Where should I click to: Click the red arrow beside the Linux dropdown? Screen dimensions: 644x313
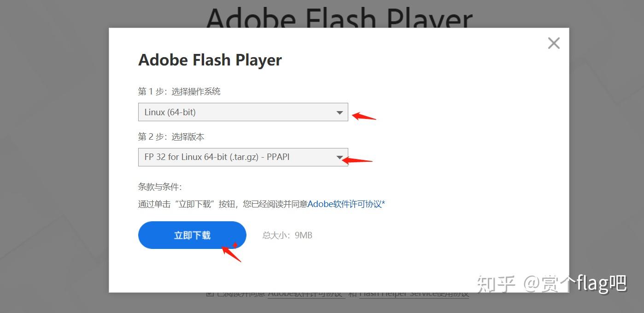pos(364,116)
